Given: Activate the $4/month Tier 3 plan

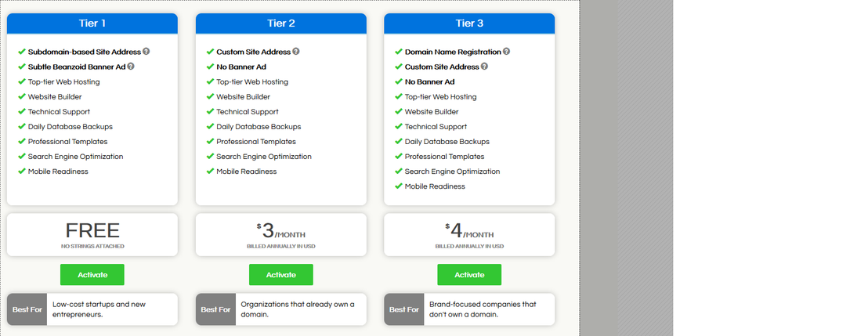Looking at the screenshot, I should (x=469, y=275).
